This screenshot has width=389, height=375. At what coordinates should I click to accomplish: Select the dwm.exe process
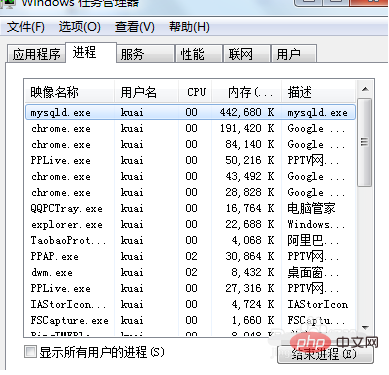pyautogui.click(x=190, y=272)
